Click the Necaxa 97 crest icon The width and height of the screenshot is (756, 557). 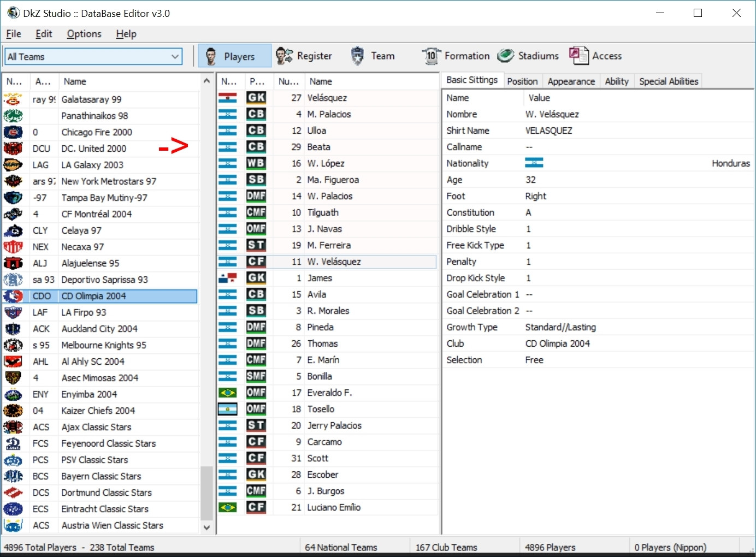click(13, 247)
